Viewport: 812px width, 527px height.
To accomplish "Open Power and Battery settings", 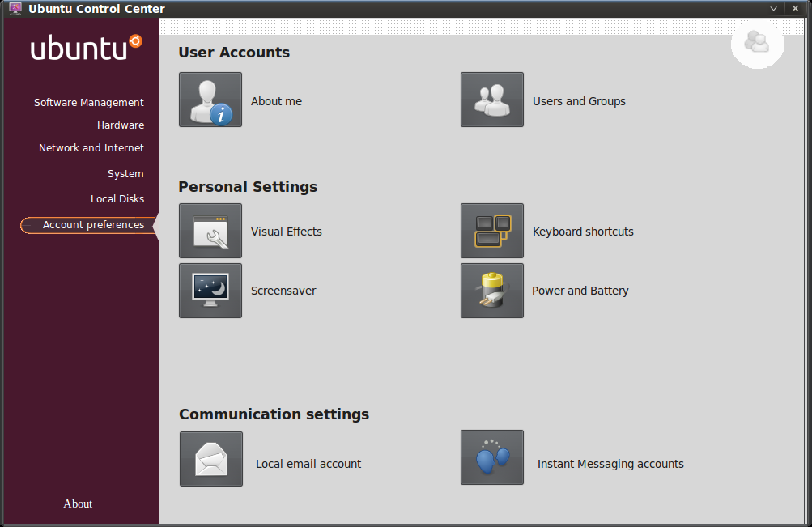I will click(492, 291).
